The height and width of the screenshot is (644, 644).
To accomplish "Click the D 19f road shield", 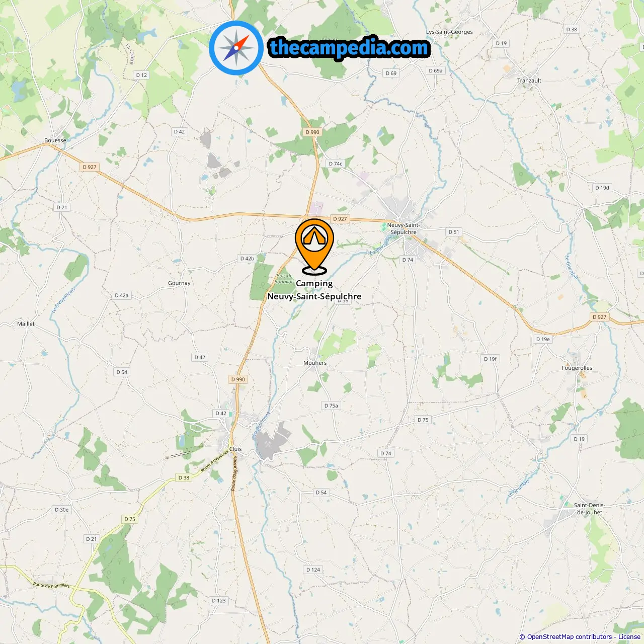I will [491, 359].
